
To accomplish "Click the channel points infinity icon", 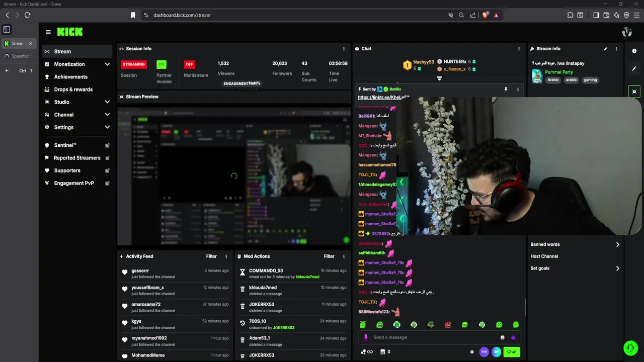I will 367,352.
